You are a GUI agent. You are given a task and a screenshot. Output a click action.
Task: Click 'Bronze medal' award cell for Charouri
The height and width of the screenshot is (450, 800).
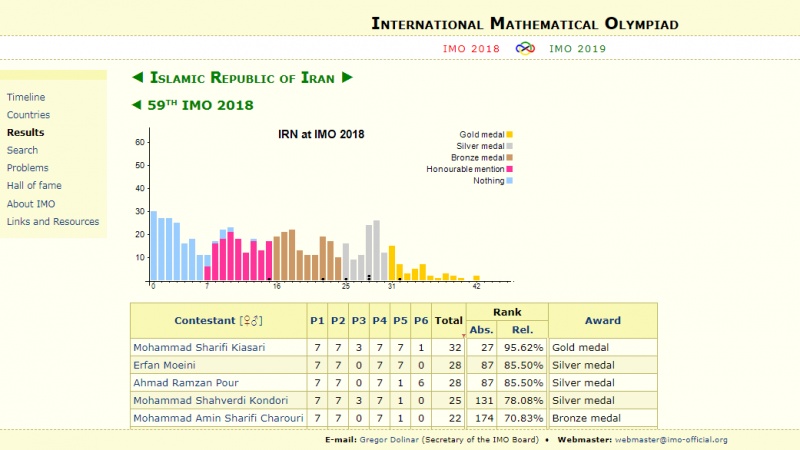(603, 418)
